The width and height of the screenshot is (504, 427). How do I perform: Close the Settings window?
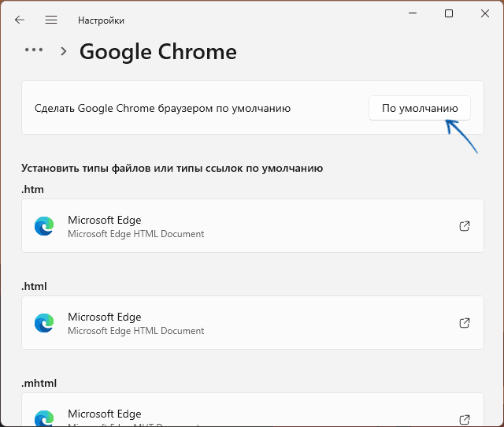[x=485, y=13]
